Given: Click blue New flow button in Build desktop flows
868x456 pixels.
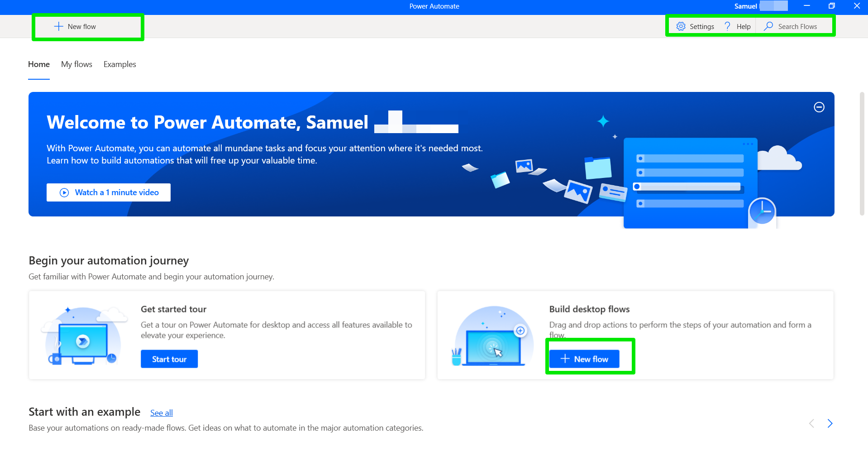Looking at the screenshot, I should tap(584, 359).
